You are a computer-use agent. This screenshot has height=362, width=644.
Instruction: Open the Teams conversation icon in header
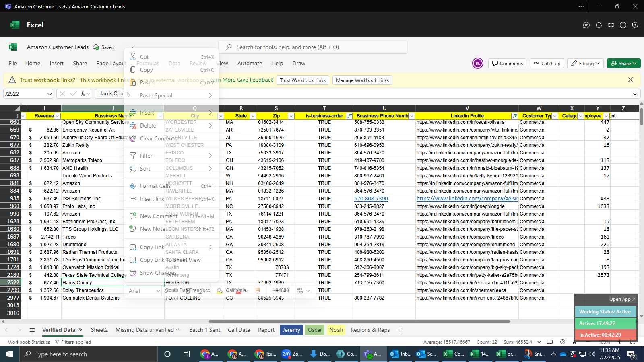586,25
